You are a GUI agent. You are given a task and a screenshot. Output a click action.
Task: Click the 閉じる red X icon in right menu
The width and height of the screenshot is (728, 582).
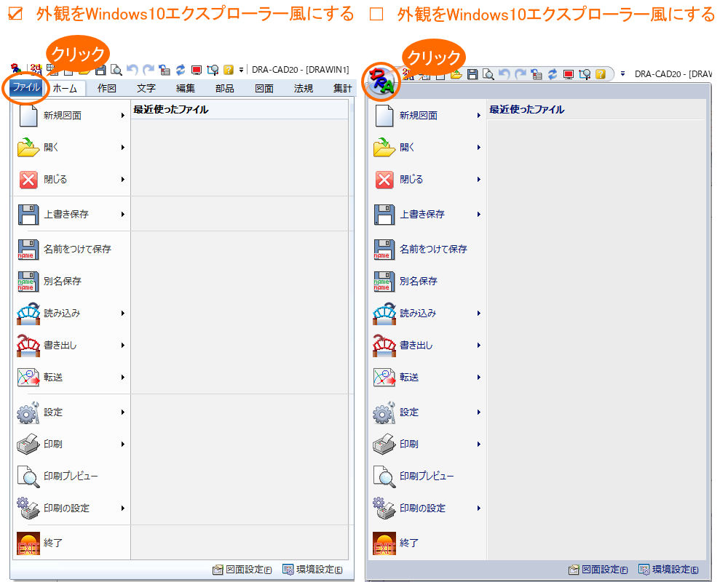point(384,180)
